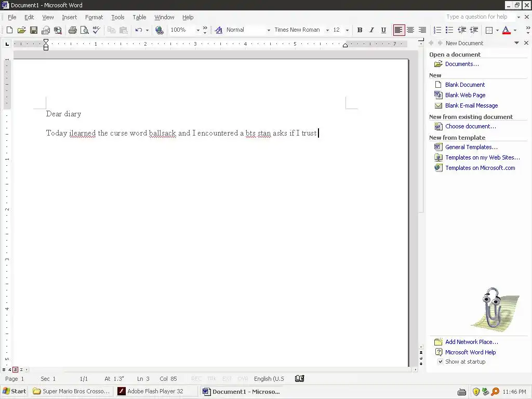
Task: Uncheck Show at startup checkbox
Action: [x=441, y=362]
